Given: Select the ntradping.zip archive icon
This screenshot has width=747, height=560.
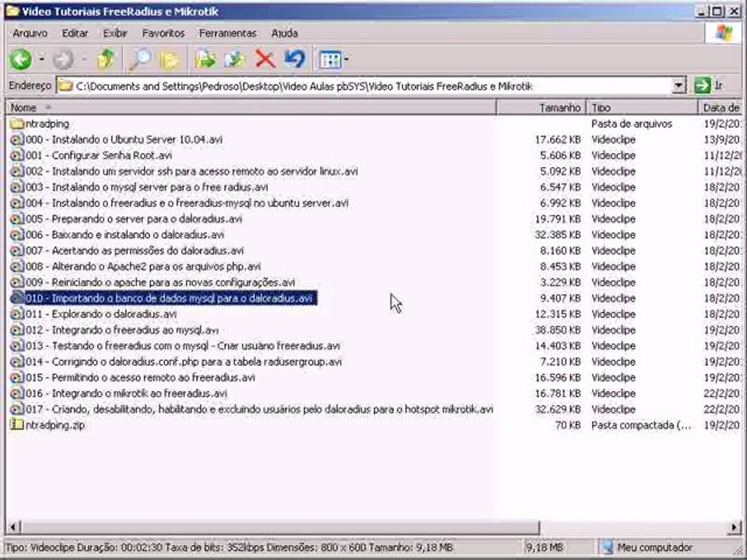Looking at the screenshot, I should point(16,425).
